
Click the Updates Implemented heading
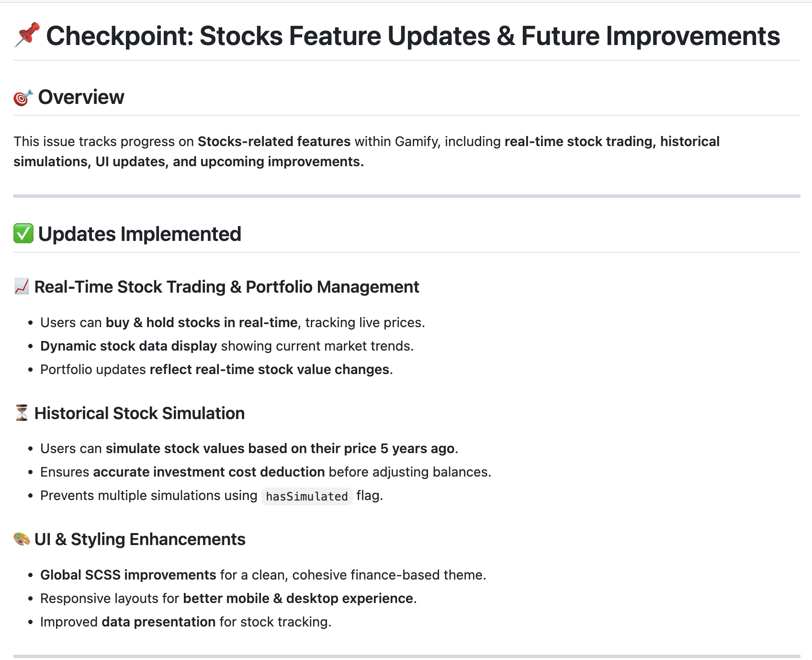[x=139, y=234]
